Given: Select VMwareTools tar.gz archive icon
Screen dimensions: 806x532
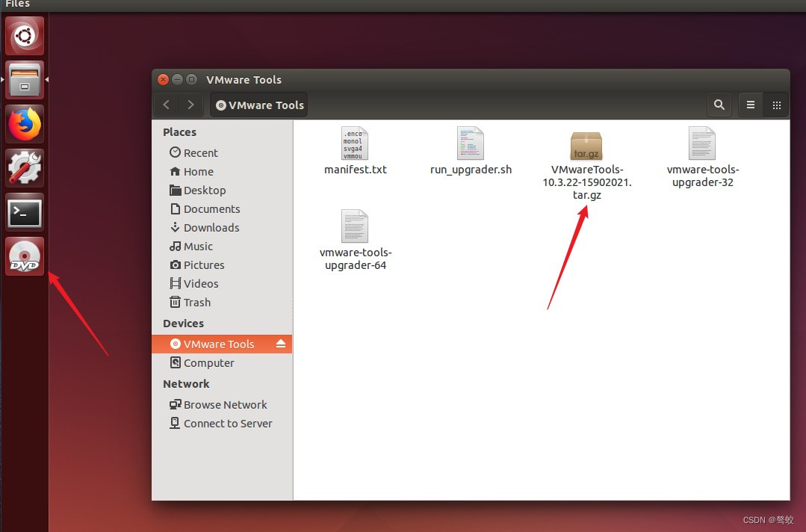Looking at the screenshot, I should [x=586, y=146].
